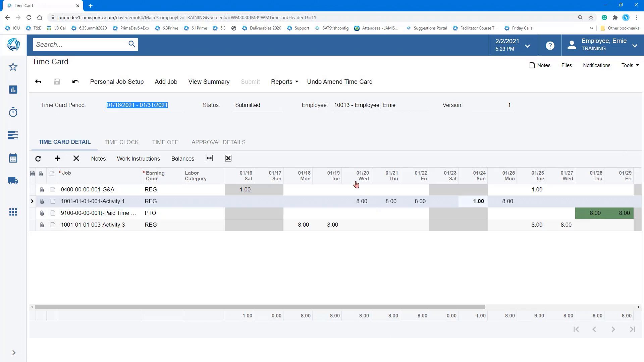Open Personal Job Setup

[x=116, y=81]
